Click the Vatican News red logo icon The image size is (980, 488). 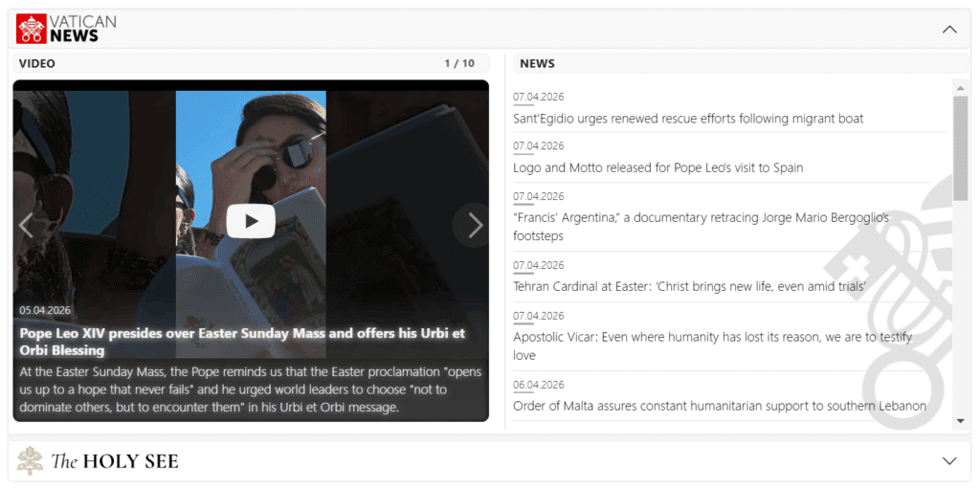coord(32,29)
